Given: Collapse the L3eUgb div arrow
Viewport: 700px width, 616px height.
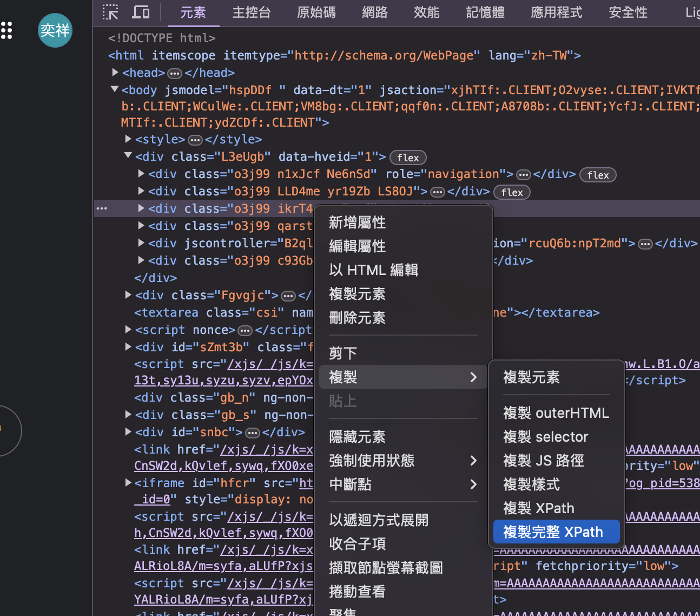Looking at the screenshot, I should [128, 156].
